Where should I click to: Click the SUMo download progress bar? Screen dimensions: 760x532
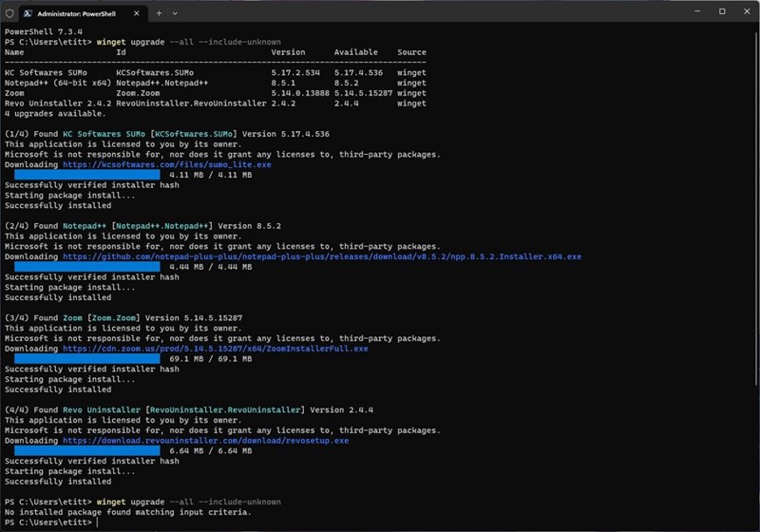click(87, 175)
